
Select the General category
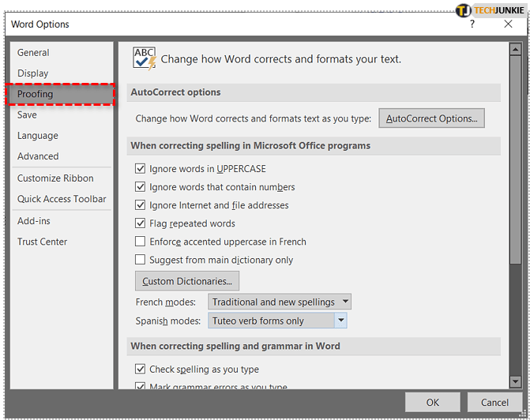(33, 53)
